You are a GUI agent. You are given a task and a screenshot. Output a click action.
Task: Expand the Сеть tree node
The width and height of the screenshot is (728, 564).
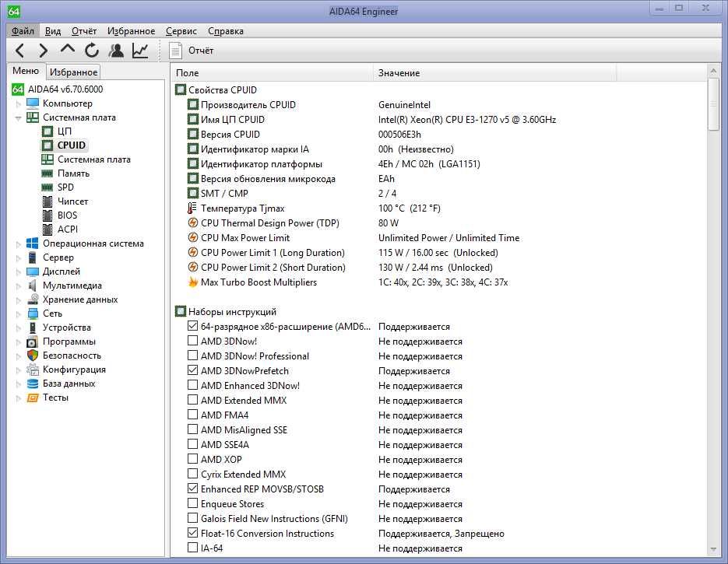pos(19,314)
